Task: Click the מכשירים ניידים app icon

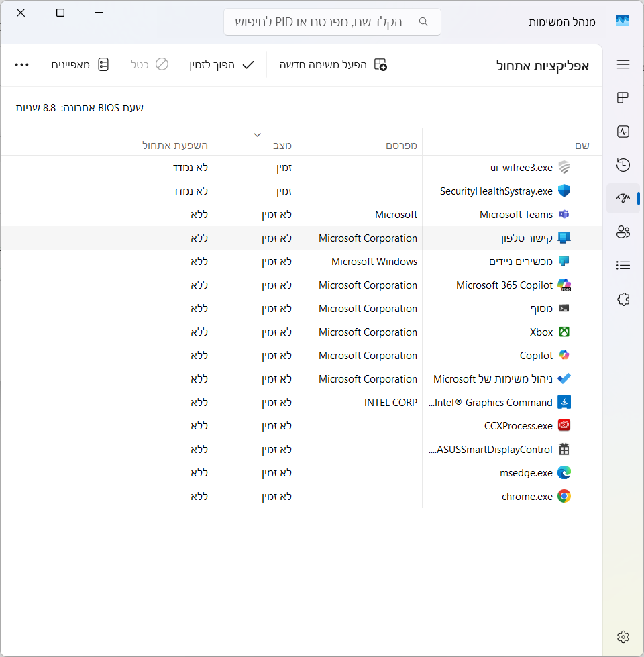Action: point(564,261)
